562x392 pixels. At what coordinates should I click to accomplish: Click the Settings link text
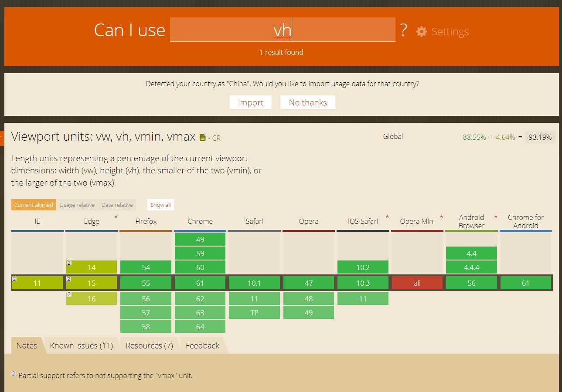click(x=450, y=31)
